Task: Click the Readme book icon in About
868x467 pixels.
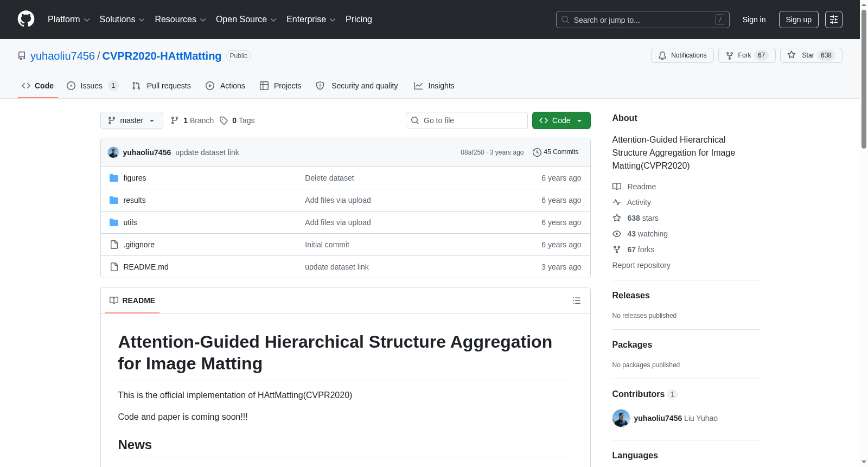Action: 617,187
